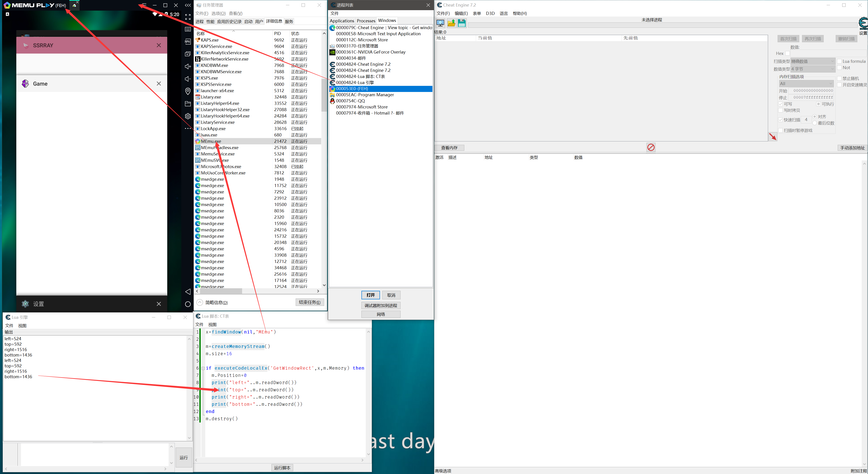Screen dimensions: 868x474
Task: Select the 最后位数 radio button
Action: [x=814, y=123]
